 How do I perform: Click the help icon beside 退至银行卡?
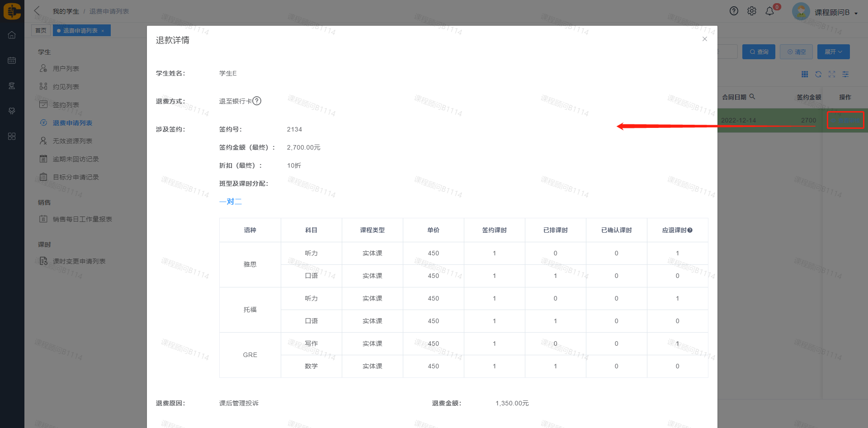257,101
